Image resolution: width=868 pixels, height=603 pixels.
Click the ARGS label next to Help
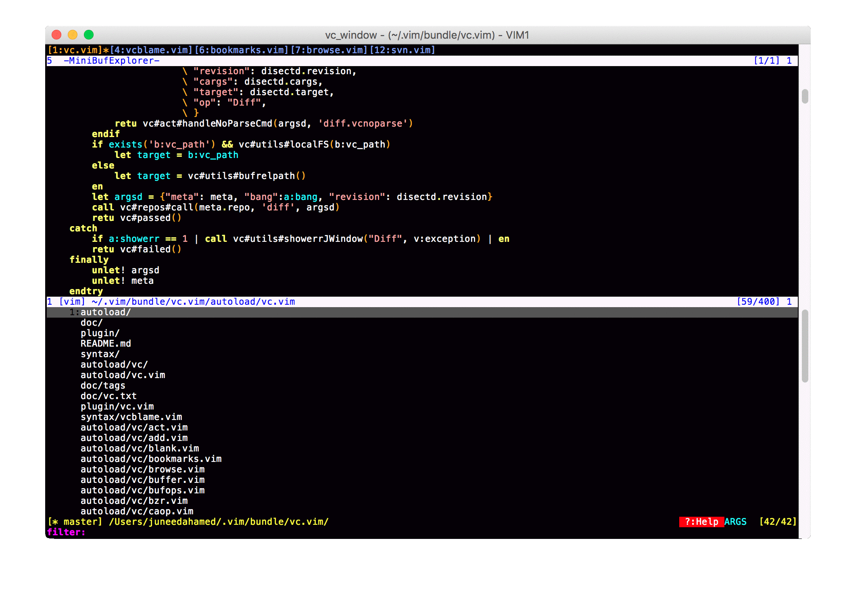735,521
